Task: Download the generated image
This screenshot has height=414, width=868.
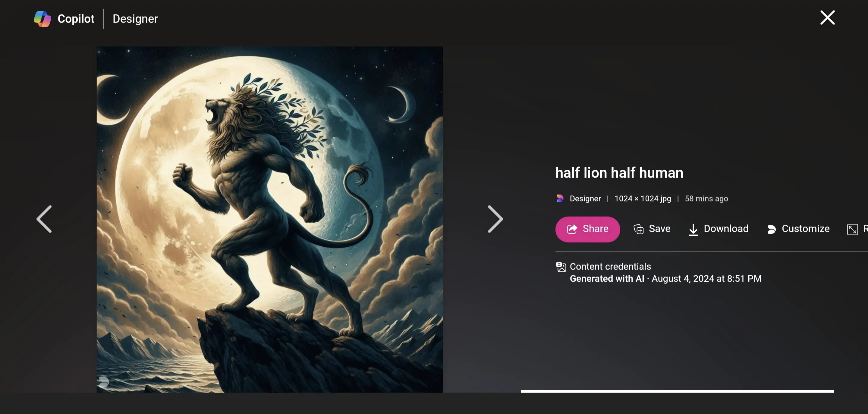Action: [718, 229]
